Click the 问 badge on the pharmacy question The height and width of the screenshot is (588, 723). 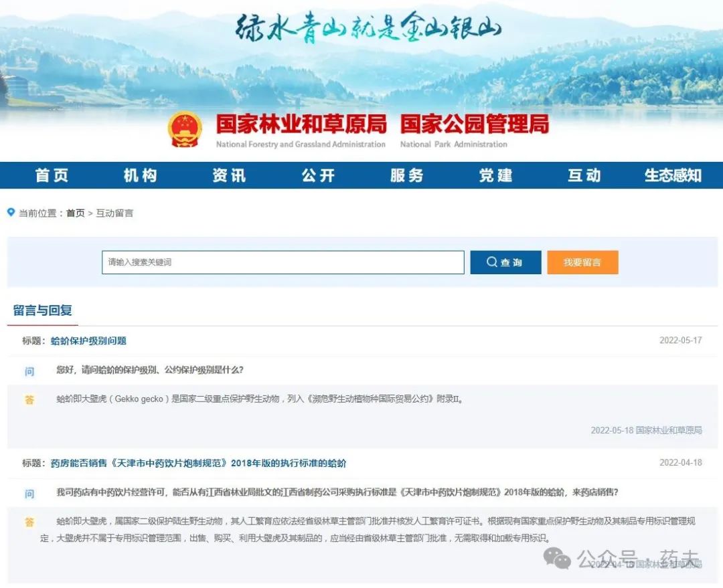(29, 492)
